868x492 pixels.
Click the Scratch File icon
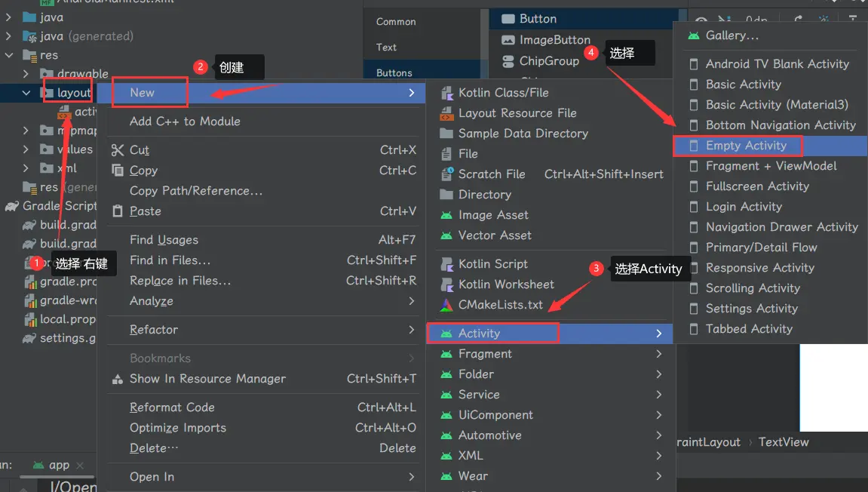click(x=446, y=174)
